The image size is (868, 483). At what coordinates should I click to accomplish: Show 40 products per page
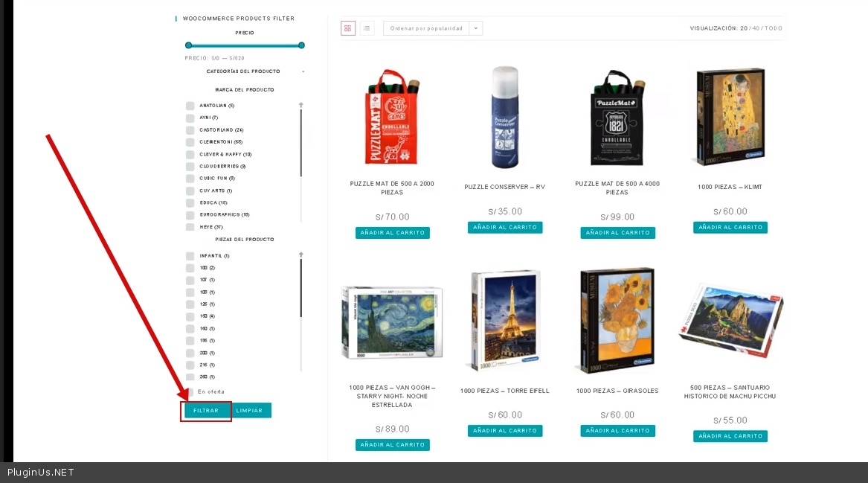756,28
